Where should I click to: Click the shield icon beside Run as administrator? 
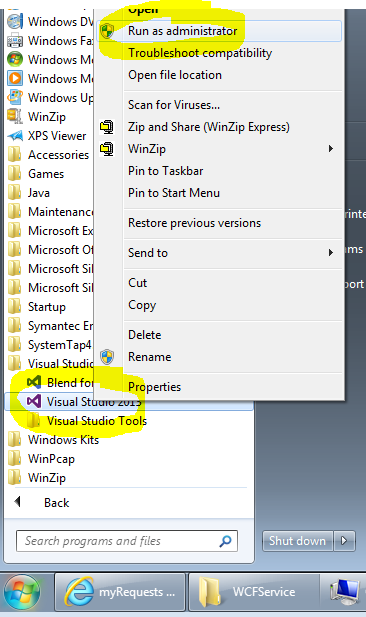point(107,31)
